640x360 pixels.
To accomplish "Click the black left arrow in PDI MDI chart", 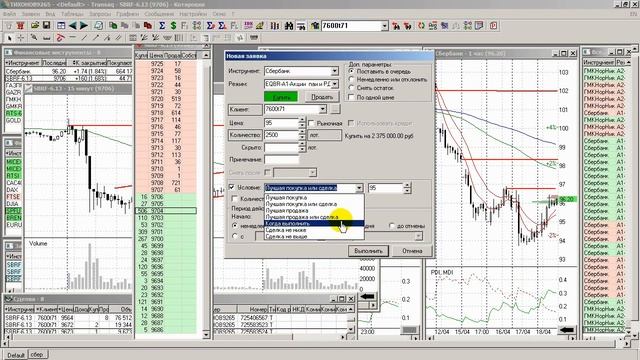I will coord(567,330).
